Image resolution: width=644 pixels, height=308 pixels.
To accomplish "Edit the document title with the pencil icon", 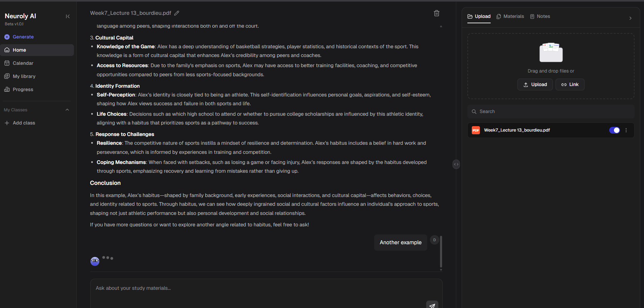I will point(177,13).
